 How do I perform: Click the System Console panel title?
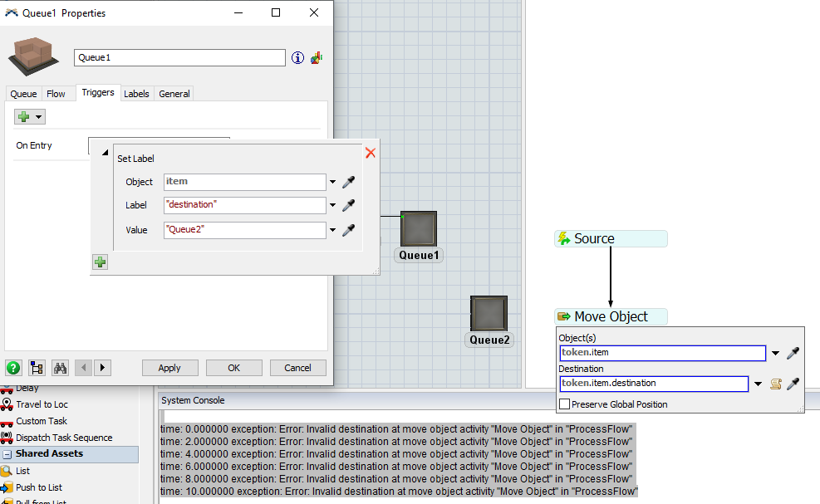click(x=193, y=400)
